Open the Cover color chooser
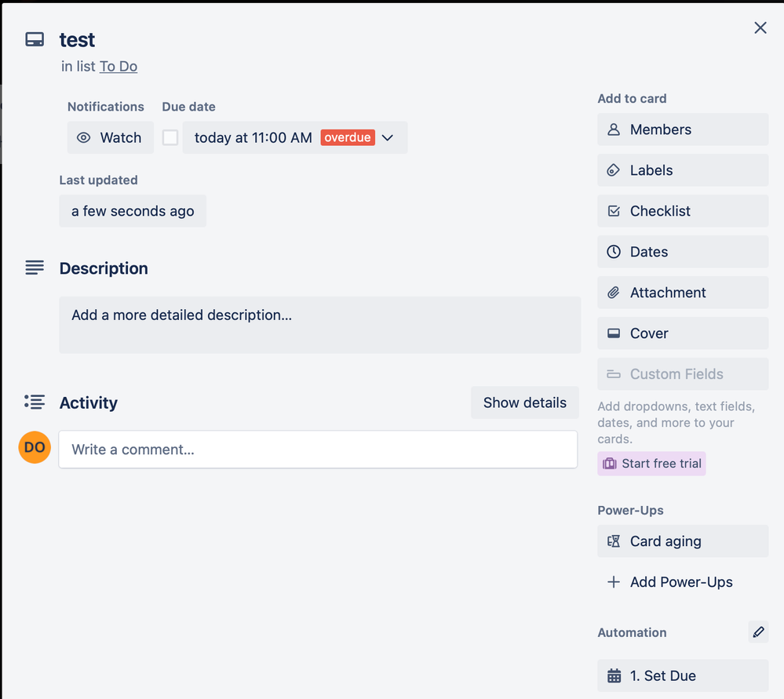 [x=682, y=333]
